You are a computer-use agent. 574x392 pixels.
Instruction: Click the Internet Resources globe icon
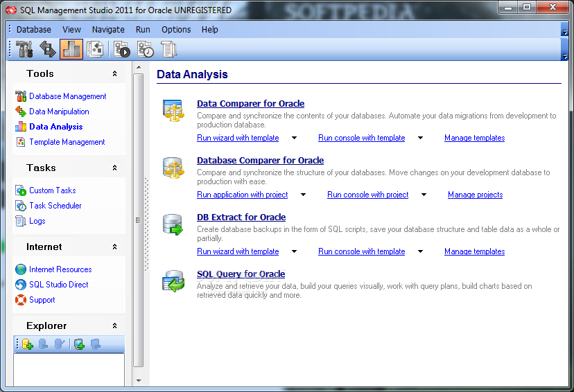21,269
